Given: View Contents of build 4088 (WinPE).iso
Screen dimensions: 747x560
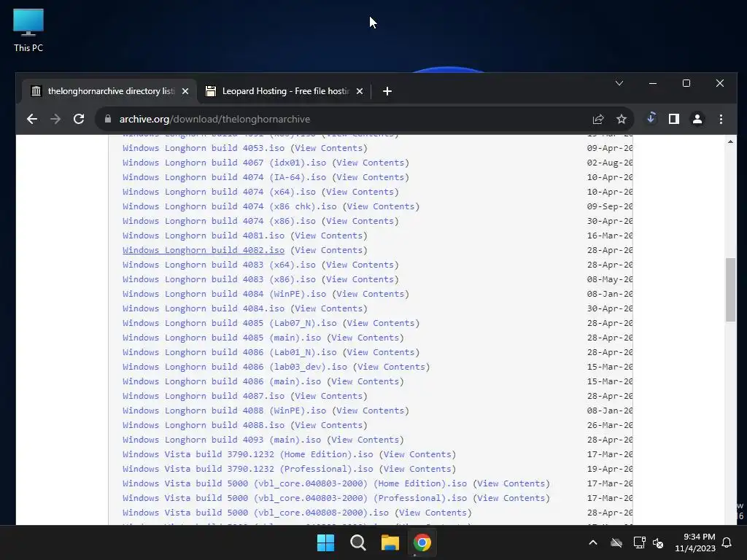Looking at the screenshot, I should 371,411.
